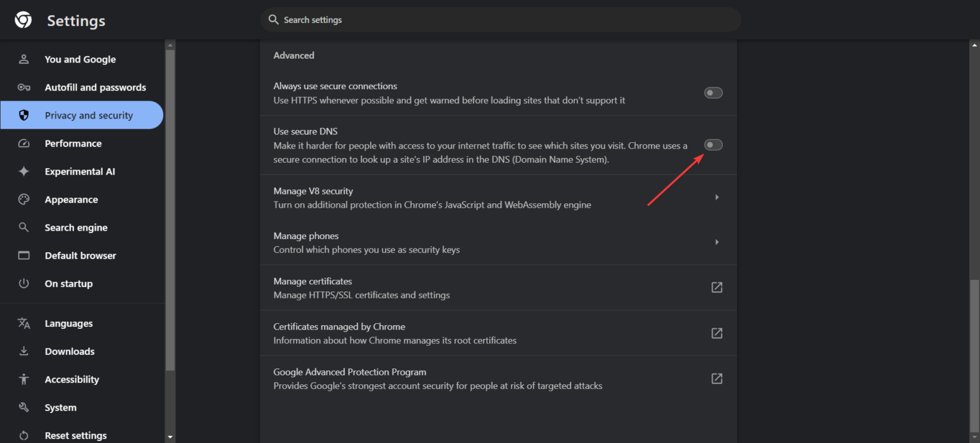The width and height of the screenshot is (980, 443).
Task: Click the main page vertical scrollbar thumb
Action: point(974,357)
